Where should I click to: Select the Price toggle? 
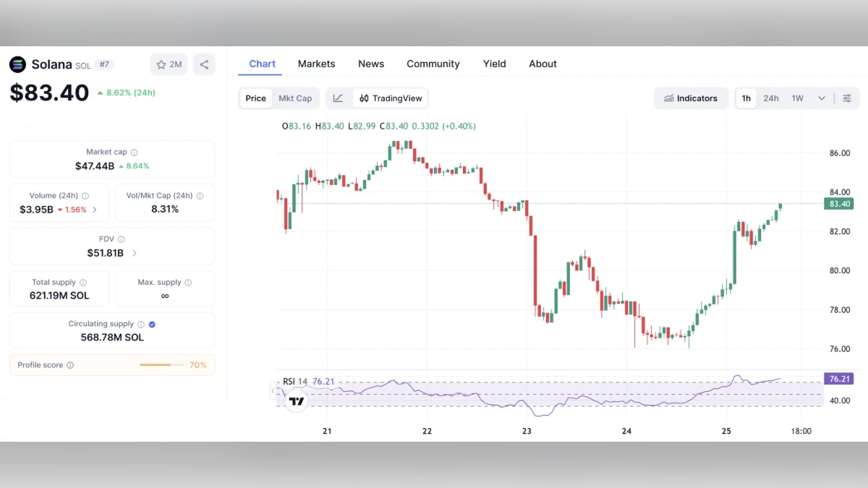(255, 98)
